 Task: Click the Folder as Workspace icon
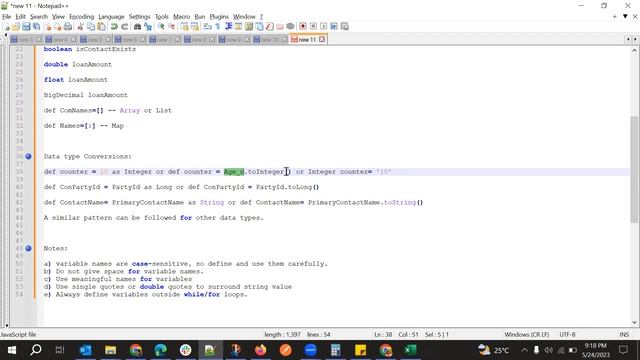click(x=280, y=27)
